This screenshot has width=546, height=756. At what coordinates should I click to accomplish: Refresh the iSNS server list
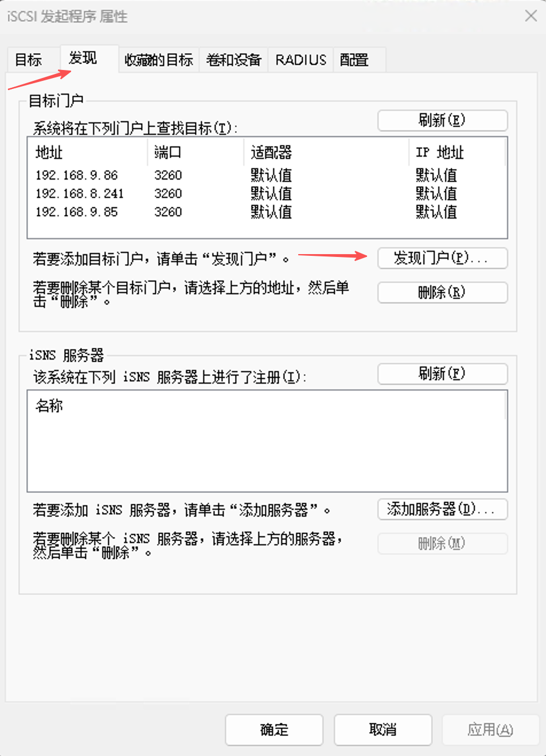point(442,374)
